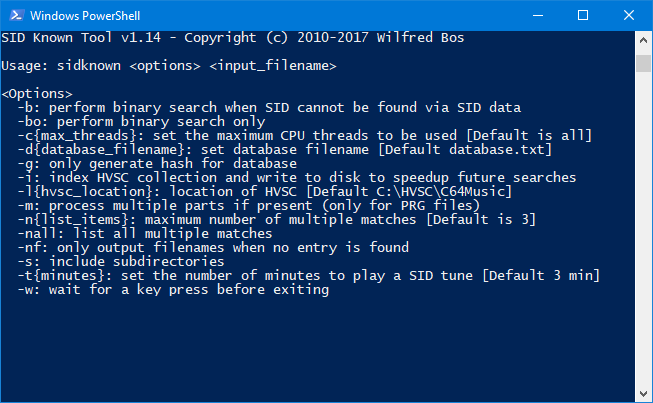Click the Usage: sidknown line
653x403 pixels.
169,66
